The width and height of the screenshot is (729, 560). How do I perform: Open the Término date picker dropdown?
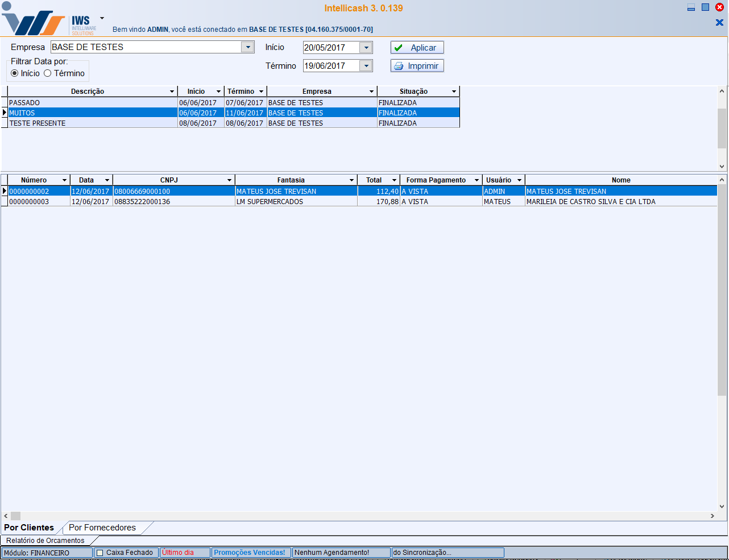[366, 66]
